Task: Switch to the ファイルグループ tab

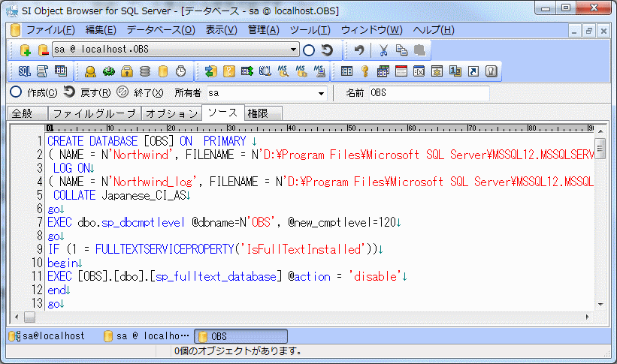Action: coord(95,113)
